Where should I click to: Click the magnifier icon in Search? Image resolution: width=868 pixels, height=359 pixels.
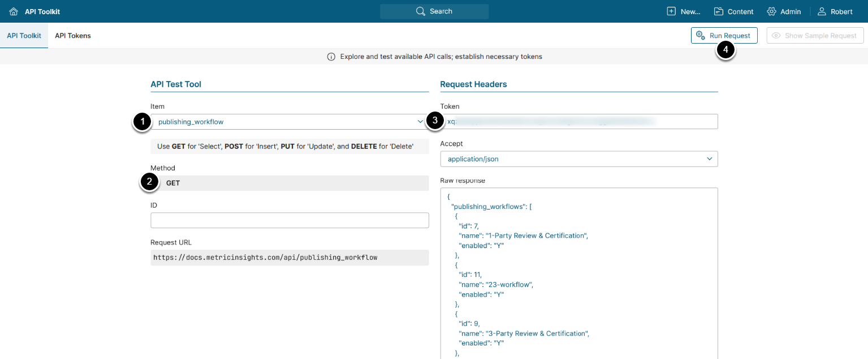420,11
